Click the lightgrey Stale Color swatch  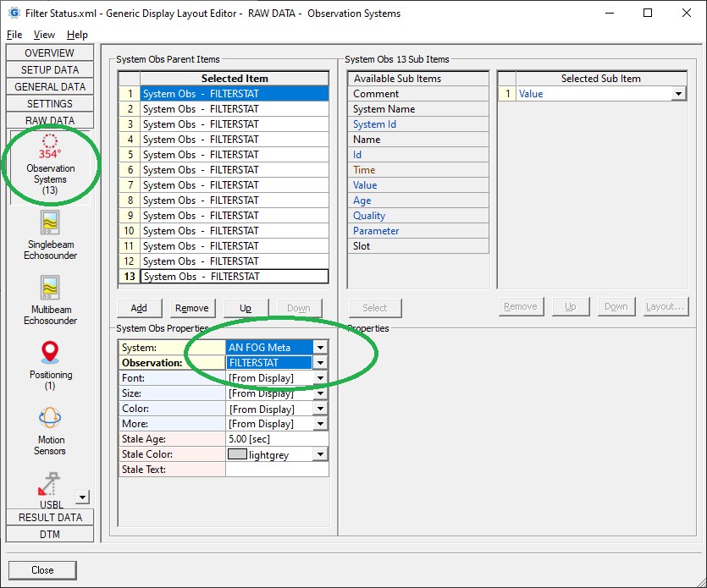coord(238,454)
